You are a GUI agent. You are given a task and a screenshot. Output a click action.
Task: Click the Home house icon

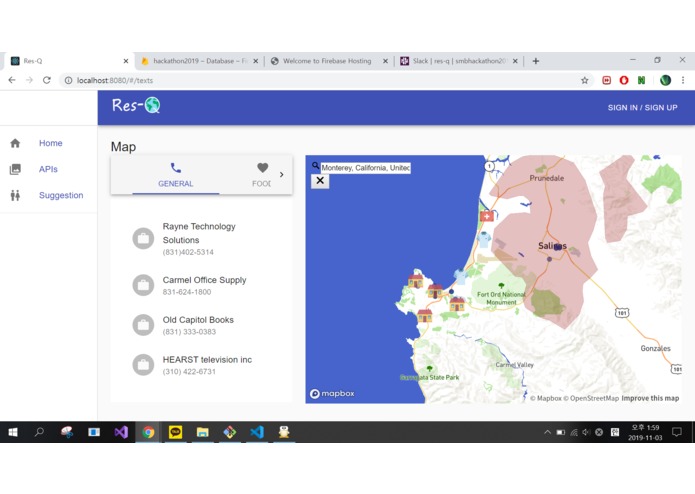pyautogui.click(x=15, y=143)
